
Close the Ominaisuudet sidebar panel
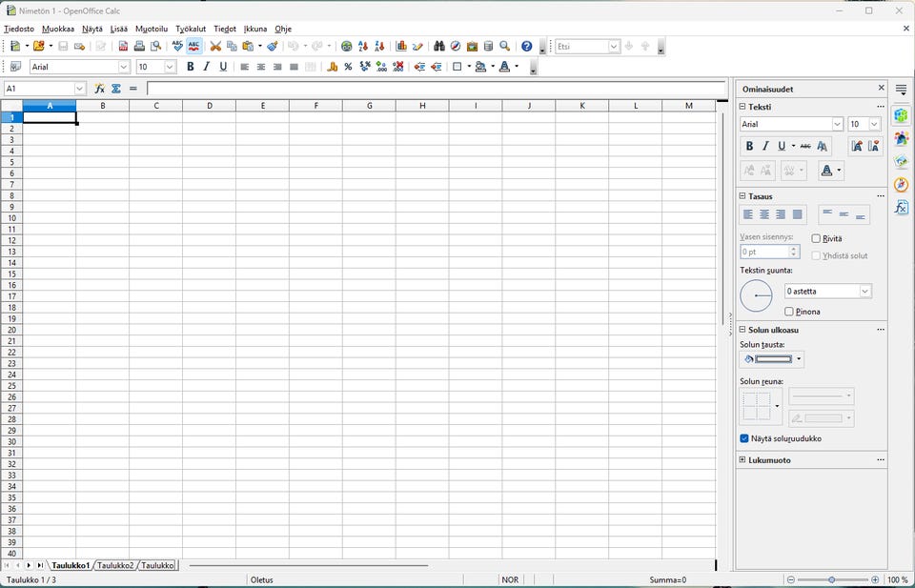[881, 88]
